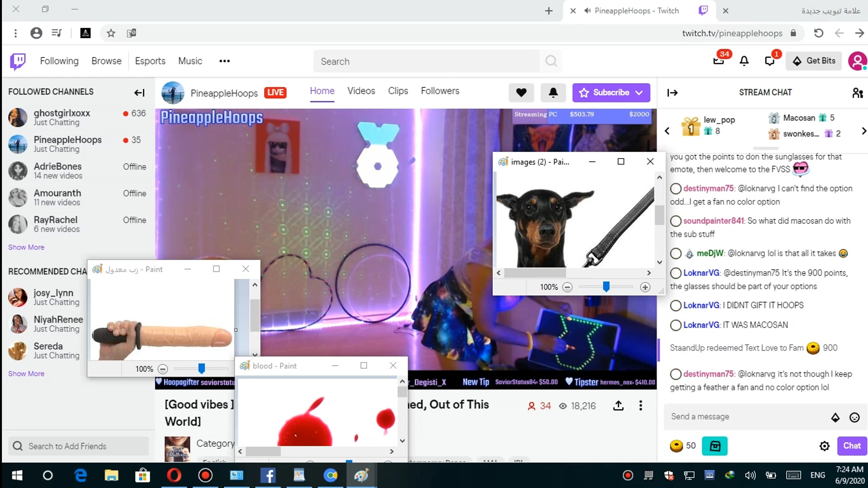868x488 pixels.
Task: Open the chat settings gear icon
Action: (x=824, y=446)
